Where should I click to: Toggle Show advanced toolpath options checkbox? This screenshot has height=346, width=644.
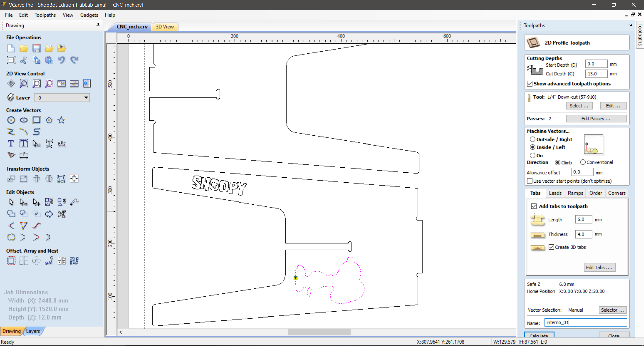[530, 84]
